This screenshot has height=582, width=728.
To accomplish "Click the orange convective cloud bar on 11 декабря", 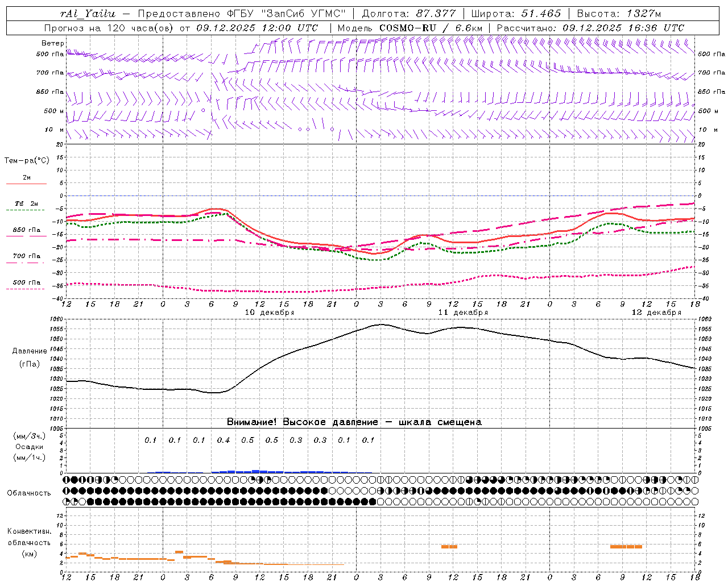I will coord(449,547).
